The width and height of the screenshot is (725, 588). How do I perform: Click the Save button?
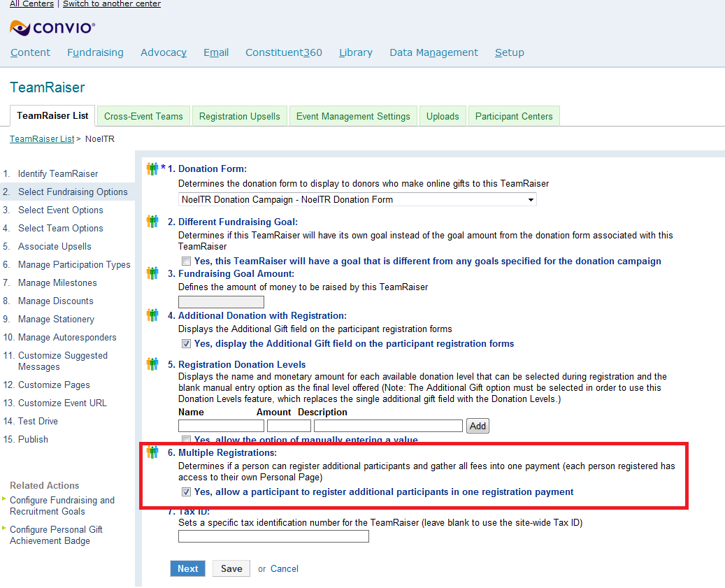coord(231,568)
